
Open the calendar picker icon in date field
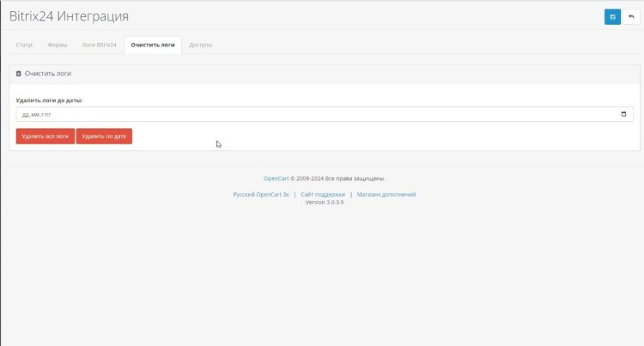coord(623,114)
